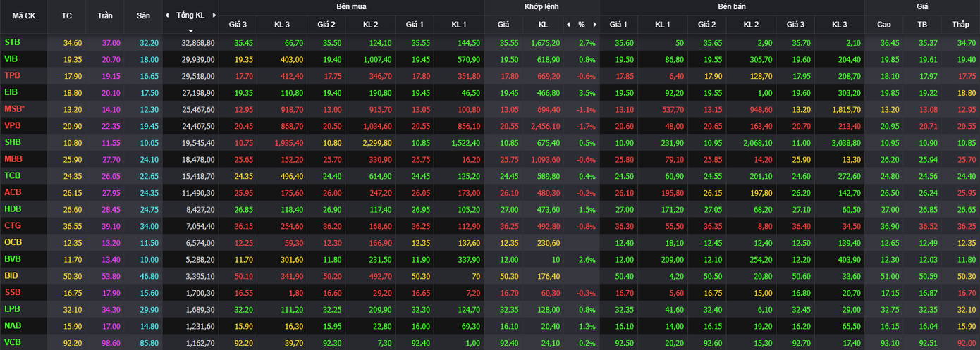The height and width of the screenshot is (350, 980).
Task: Open STB stock ticker
Action: 12,42
